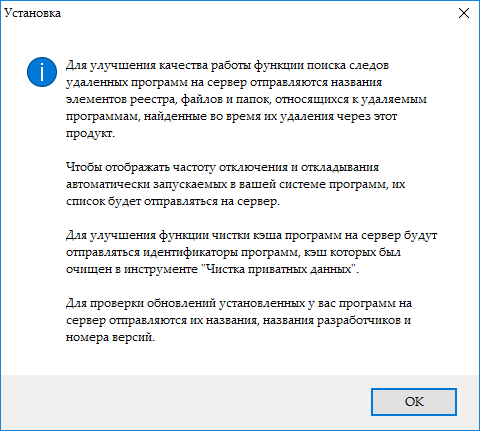The height and width of the screenshot is (431, 480).
Task: Click the line 'номера версий.'
Action: [111, 337]
